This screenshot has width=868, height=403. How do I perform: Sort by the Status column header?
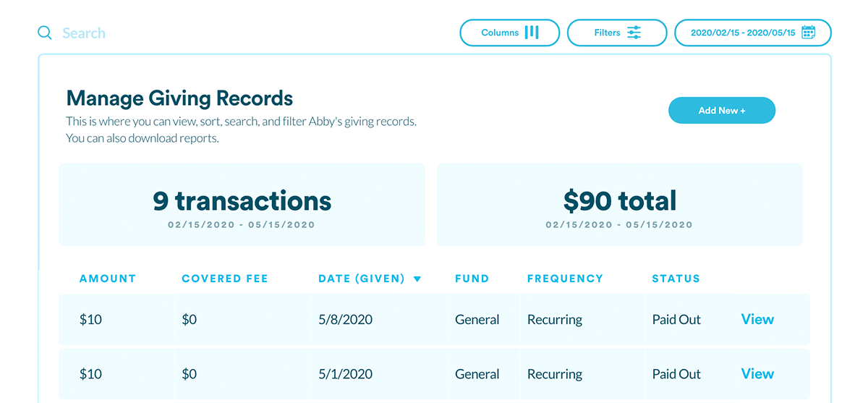(676, 279)
